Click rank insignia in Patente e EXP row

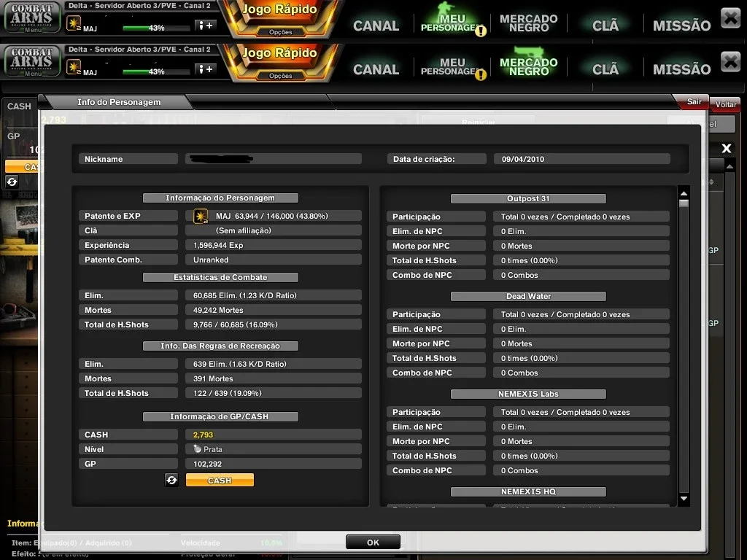[x=201, y=216]
